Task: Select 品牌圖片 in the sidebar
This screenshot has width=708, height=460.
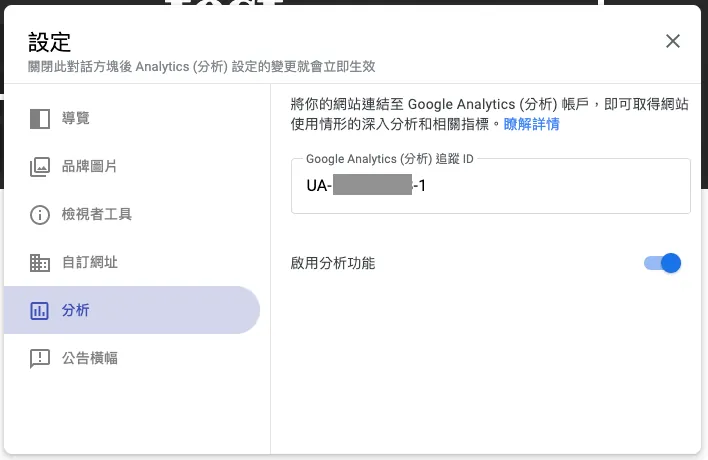Action: point(90,166)
